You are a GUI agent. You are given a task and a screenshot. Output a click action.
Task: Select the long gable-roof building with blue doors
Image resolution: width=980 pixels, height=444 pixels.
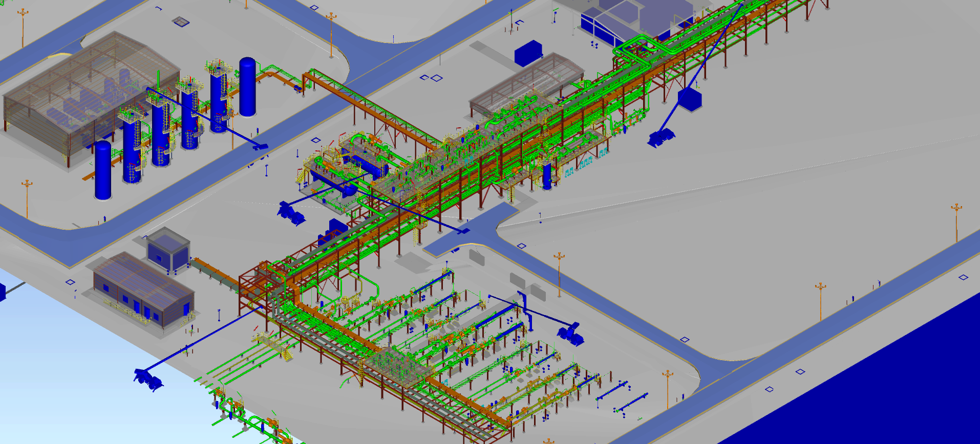coord(143,289)
